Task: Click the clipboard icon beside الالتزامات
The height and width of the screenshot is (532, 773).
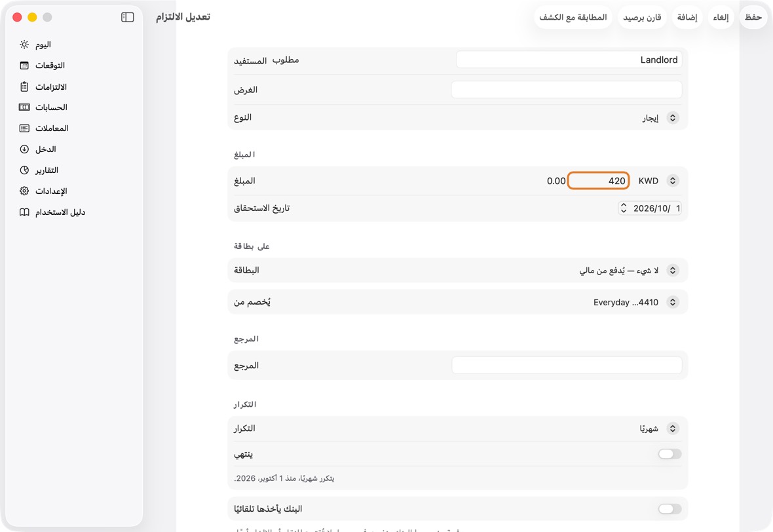Action: (24, 86)
